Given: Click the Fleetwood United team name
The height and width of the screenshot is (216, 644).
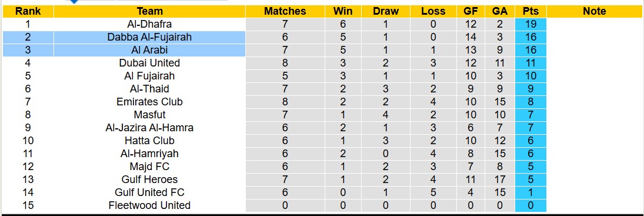Looking at the screenshot, I should click(x=149, y=205).
